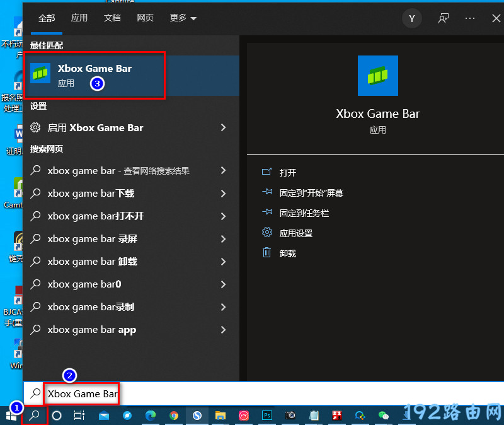Click the feedback person icon in search header
504x425 pixels.
444,18
